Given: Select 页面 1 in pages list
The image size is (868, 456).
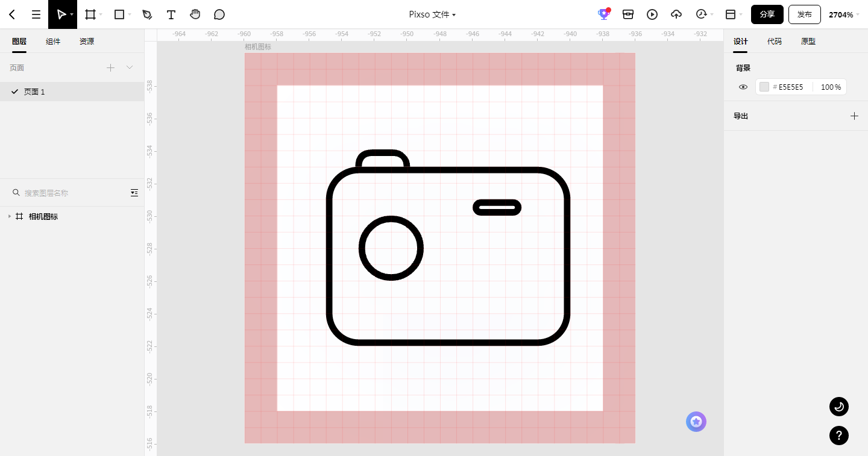Looking at the screenshot, I should click(x=72, y=92).
